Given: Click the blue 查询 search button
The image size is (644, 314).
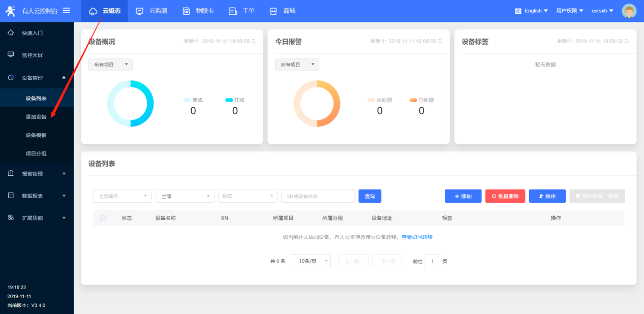Looking at the screenshot, I should (x=370, y=196).
